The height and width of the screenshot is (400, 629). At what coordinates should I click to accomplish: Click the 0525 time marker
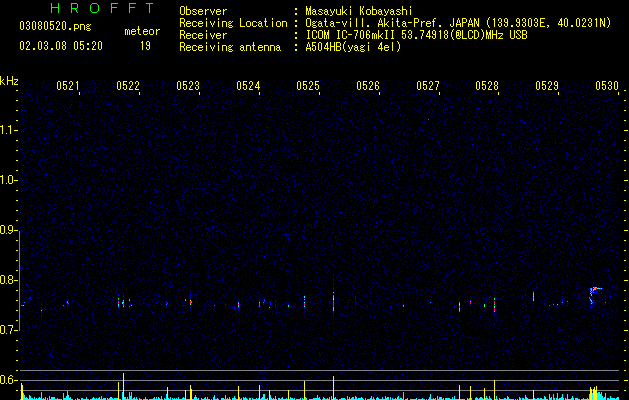[x=308, y=85]
